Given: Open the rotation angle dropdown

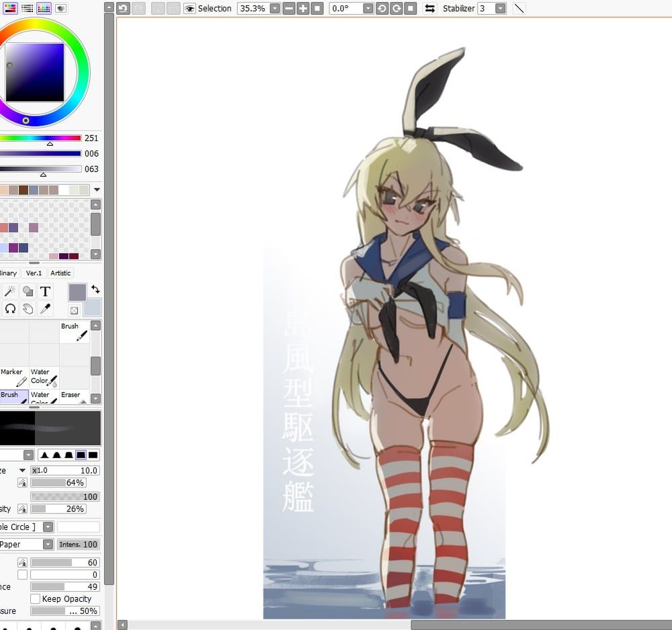Looking at the screenshot, I should (x=368, y=8).
